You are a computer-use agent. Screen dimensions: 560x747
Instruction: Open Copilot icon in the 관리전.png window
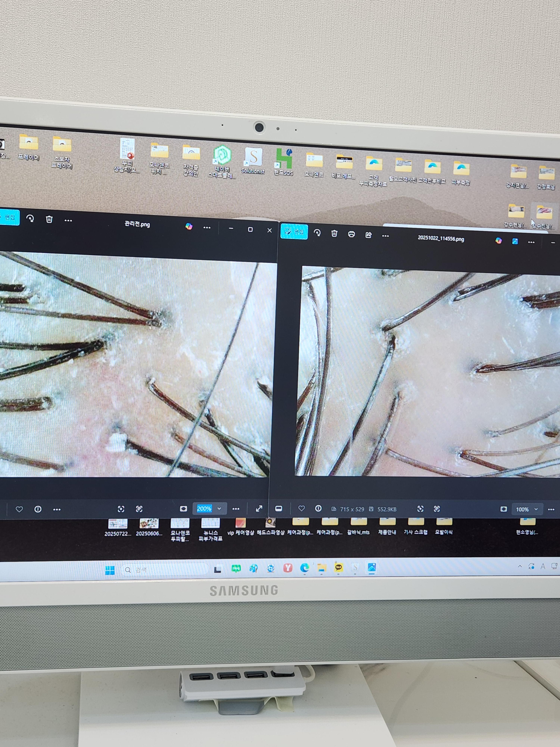click(x=189, y=226)
